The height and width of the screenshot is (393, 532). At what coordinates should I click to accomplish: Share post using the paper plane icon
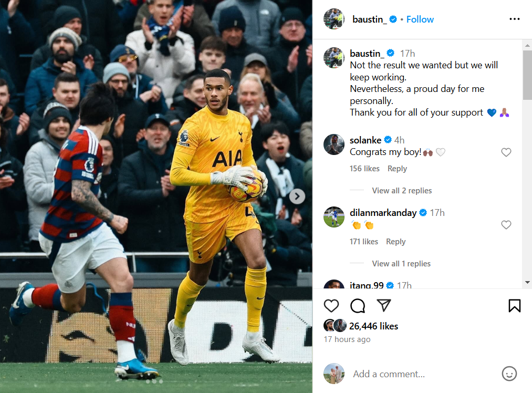(x=384, y=305)
